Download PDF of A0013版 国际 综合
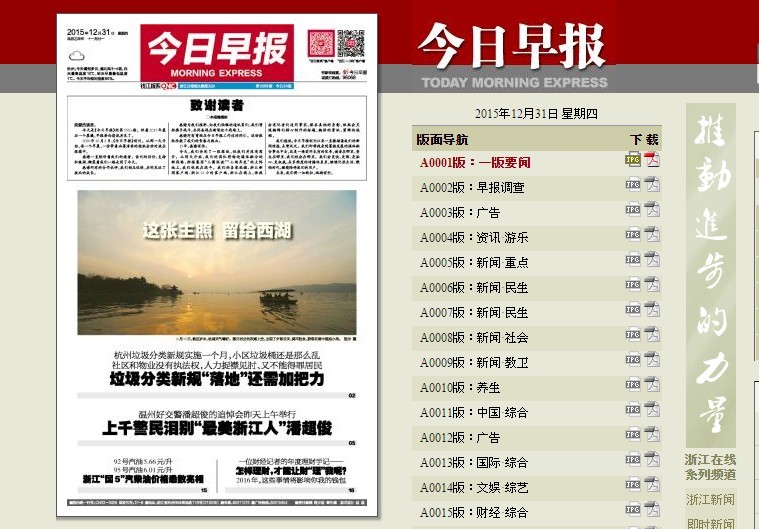This screenshot has width=759, height=529. pos(651,460)
